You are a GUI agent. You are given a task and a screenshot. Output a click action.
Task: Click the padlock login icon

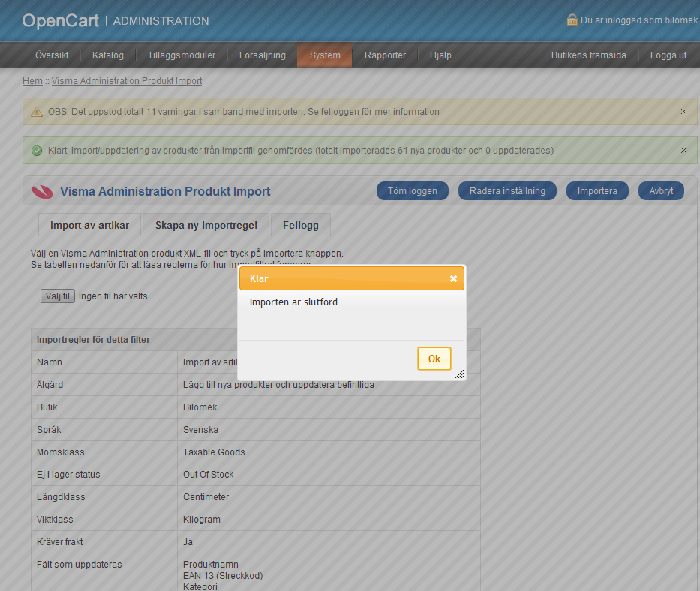tap(572, 19)
